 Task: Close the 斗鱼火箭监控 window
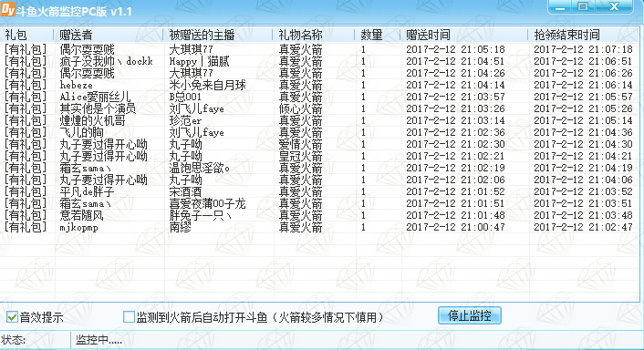pos(614,6)
